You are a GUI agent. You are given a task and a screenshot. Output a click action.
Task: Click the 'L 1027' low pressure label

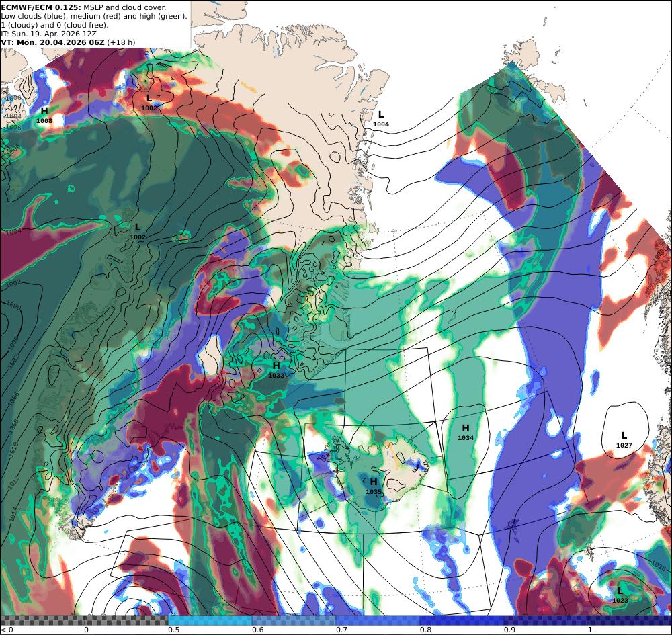624,439
